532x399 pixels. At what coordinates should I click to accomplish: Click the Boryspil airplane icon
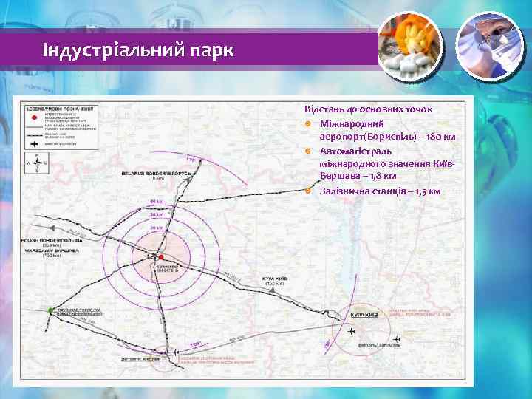[397, 339]
